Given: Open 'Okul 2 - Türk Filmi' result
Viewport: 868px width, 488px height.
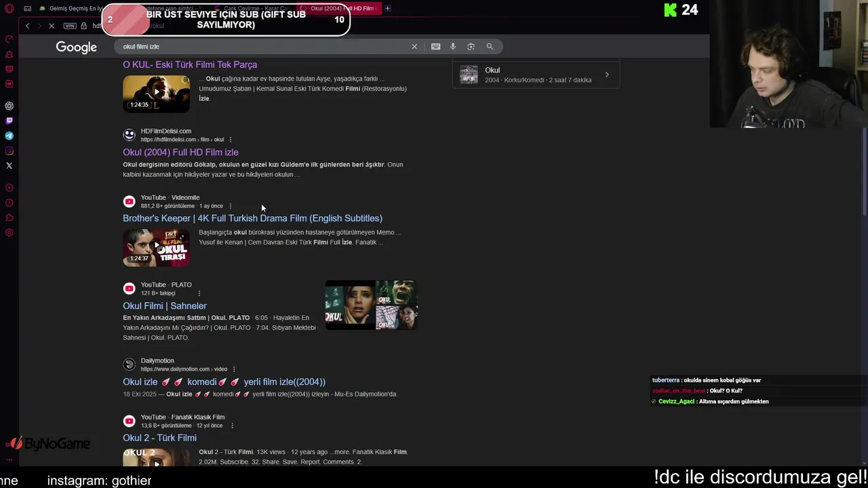Looking at the screenshot, I should click(x=159, y=438).
